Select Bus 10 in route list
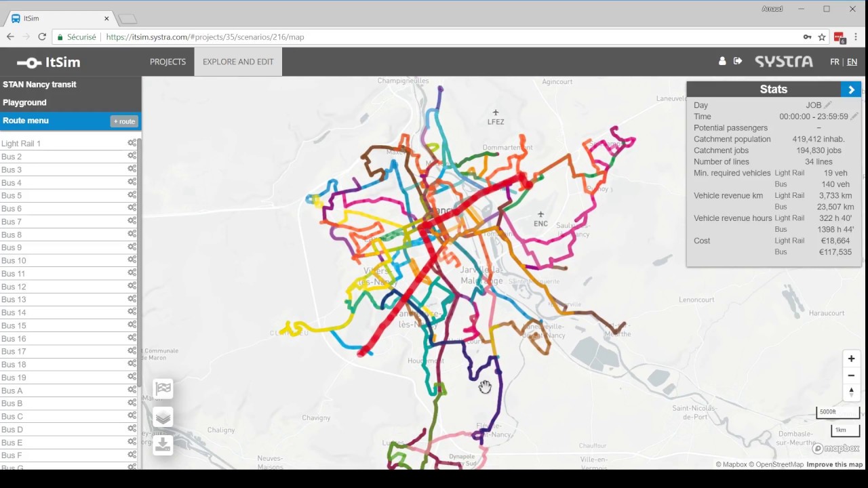The width and height of the screenshot is (868, 488). pyautogui.click(x=68, y=260)
